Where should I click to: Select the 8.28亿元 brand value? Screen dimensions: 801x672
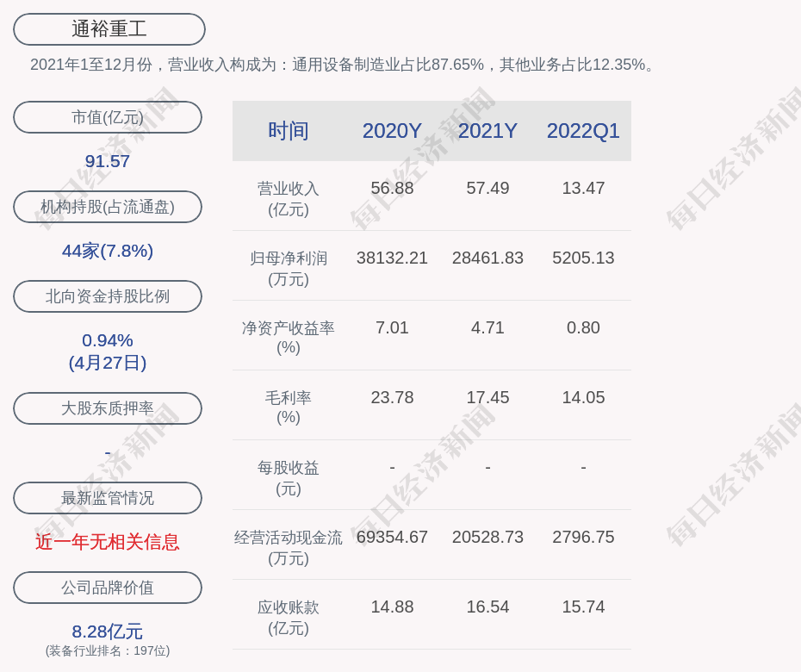pos(108,632)
